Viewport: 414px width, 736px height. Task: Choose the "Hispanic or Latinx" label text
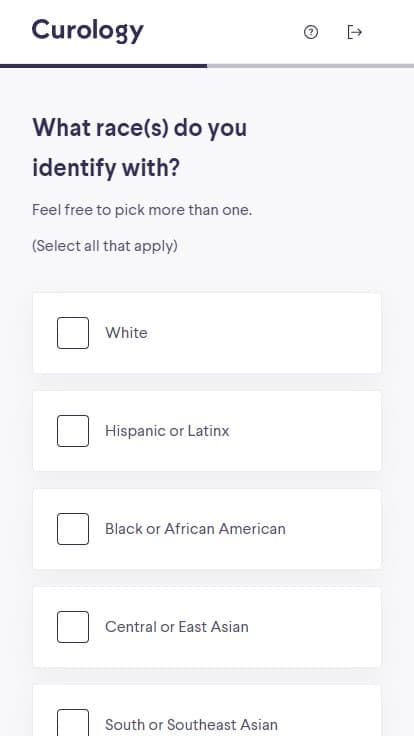(167, 431)
